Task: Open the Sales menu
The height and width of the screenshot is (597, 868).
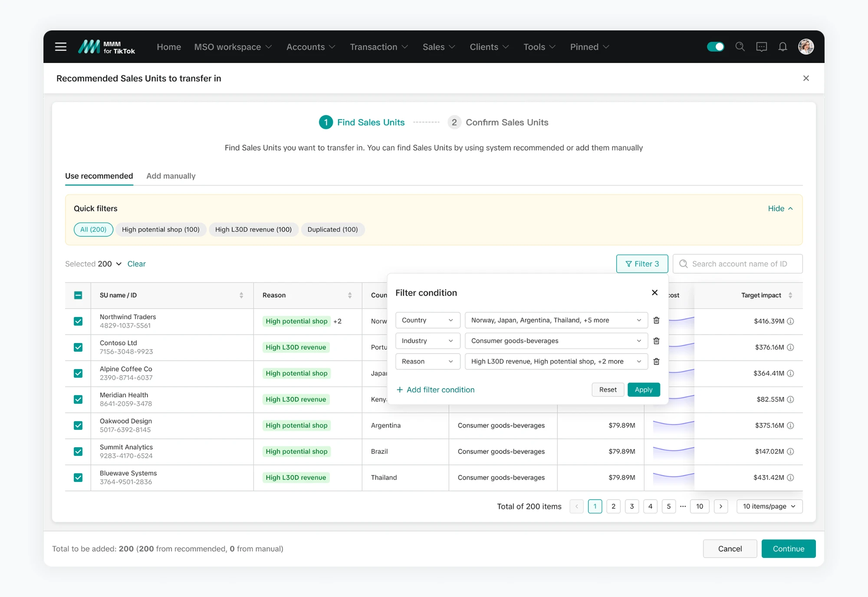Action: 439,47
